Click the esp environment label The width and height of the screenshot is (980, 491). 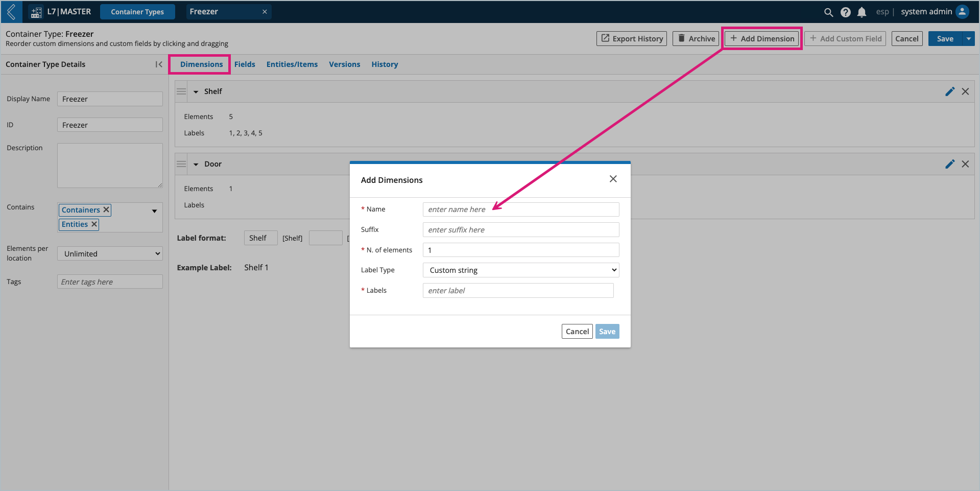(882, 12)
